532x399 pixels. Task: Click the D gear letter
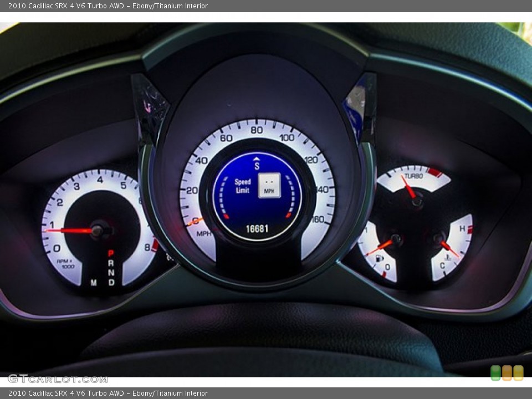click(x=111, y=282)
